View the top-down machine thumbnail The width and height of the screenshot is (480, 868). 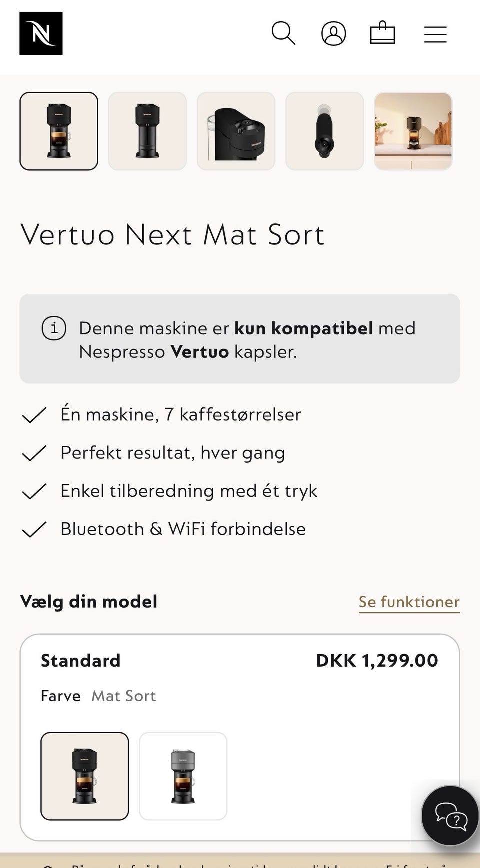click(324, 131)
